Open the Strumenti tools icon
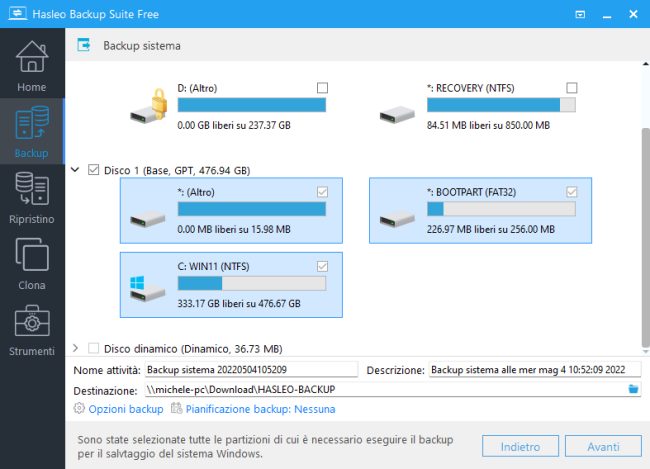Viewport: 650px width, 469px height. [x=32, y=321]
